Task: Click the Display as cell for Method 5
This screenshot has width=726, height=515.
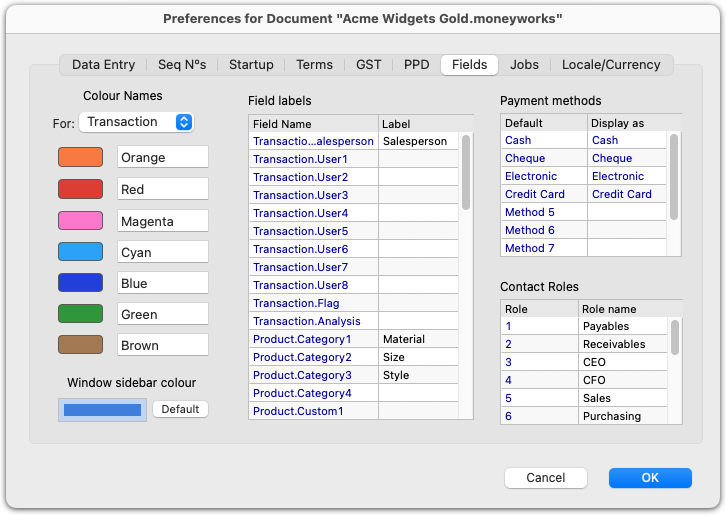Action: pos(627,212)
